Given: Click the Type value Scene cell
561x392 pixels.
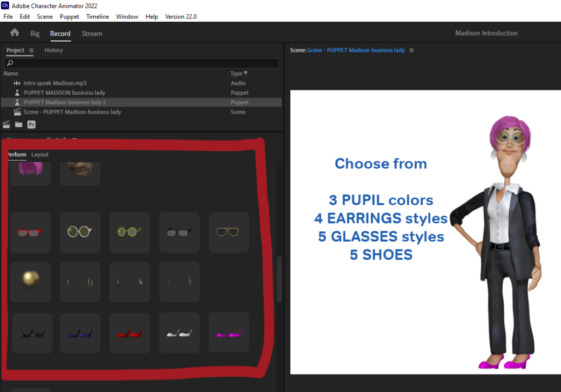Looking at the screenshot, I should pyautogui.click(x=238, y=112).
